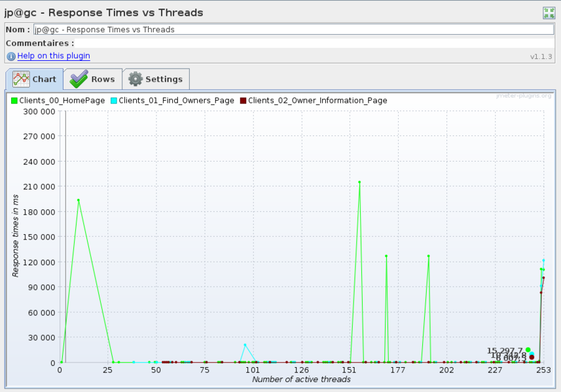The image size is (561, 392).
Task: Select the Chart tab label
Action: point(45,79)
